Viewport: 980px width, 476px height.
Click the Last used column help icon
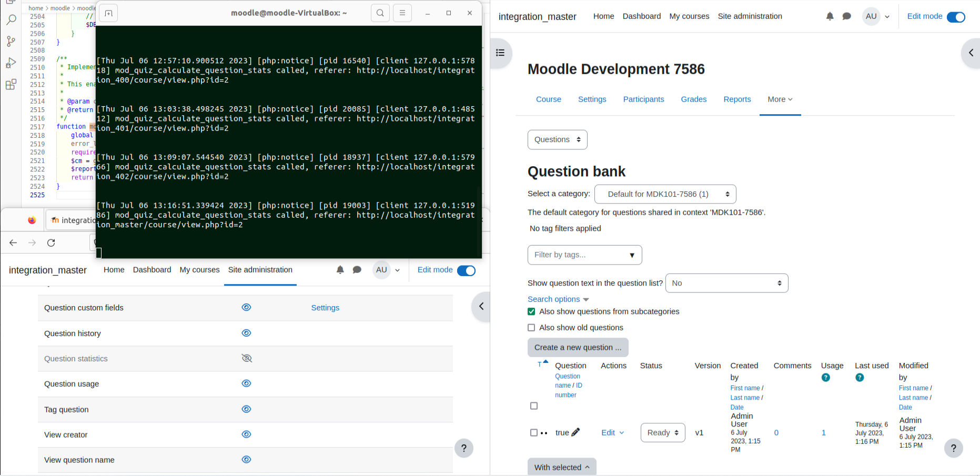tap(860, 377)
